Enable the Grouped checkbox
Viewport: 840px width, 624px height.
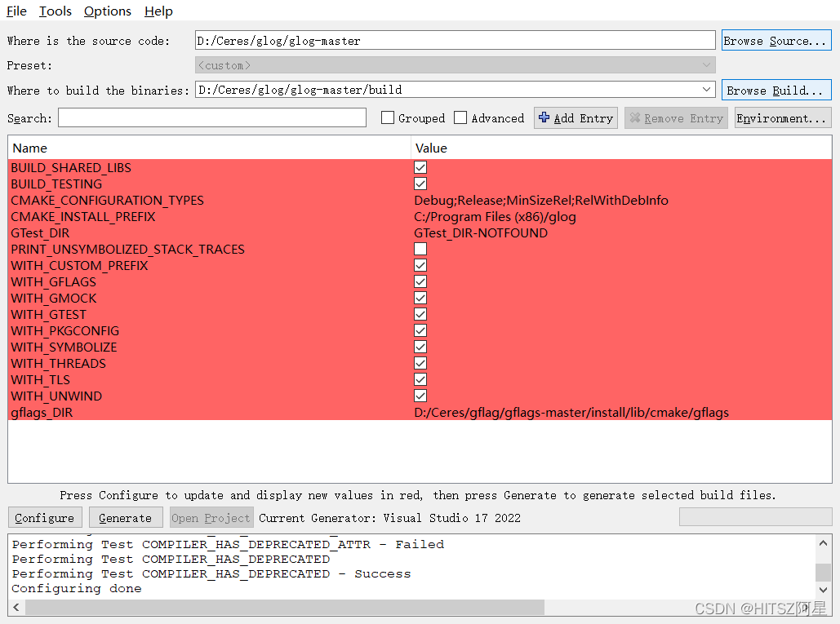(x=387, y=117)
